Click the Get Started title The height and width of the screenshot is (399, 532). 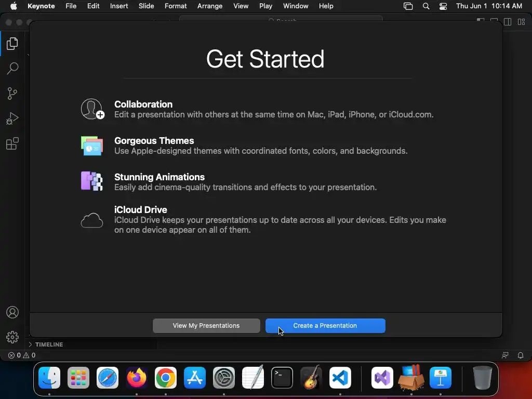tap(265, 59)
